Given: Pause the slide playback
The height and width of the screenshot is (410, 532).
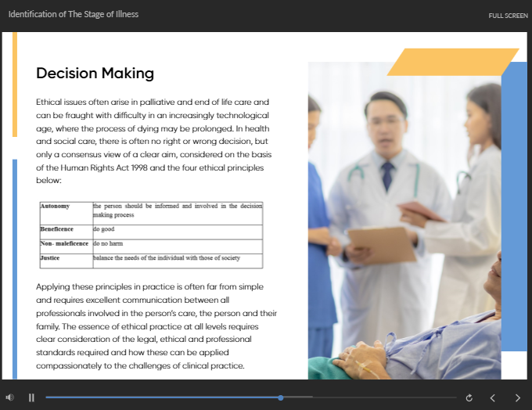Looking at the screenshot, I should point(31,397).
